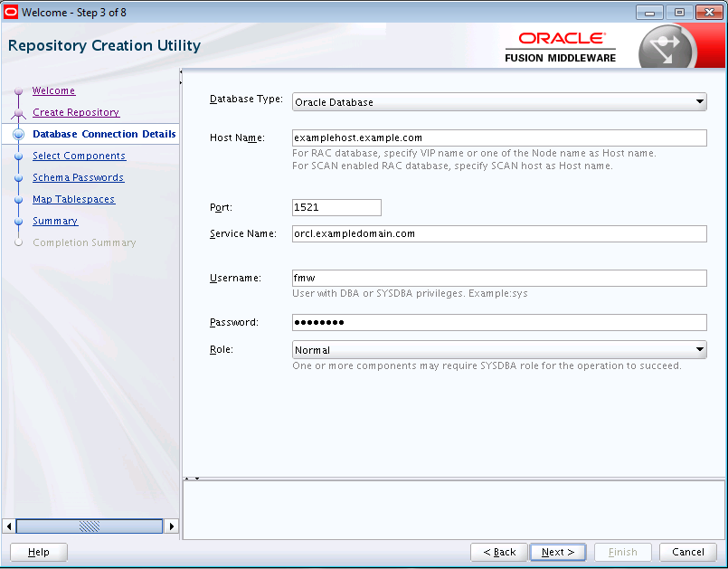Go to the Create Repository step
728x569 pixels.
coord(76,112)
